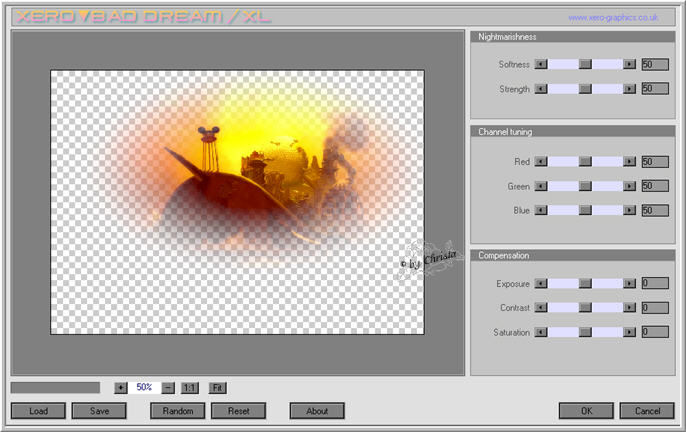
Task: Click the 50% zoom level readout
Action: (x=144, y=387)
